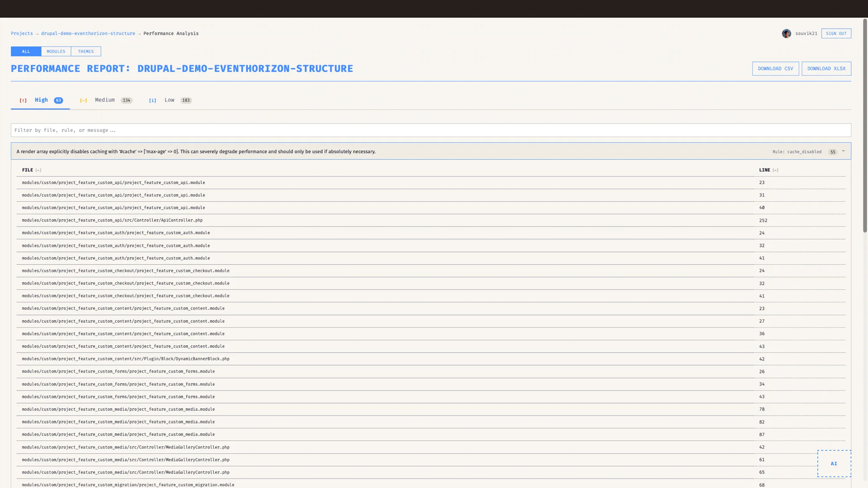
Task: Select custom_content.module row at line 27
Action: click(431, 321)
